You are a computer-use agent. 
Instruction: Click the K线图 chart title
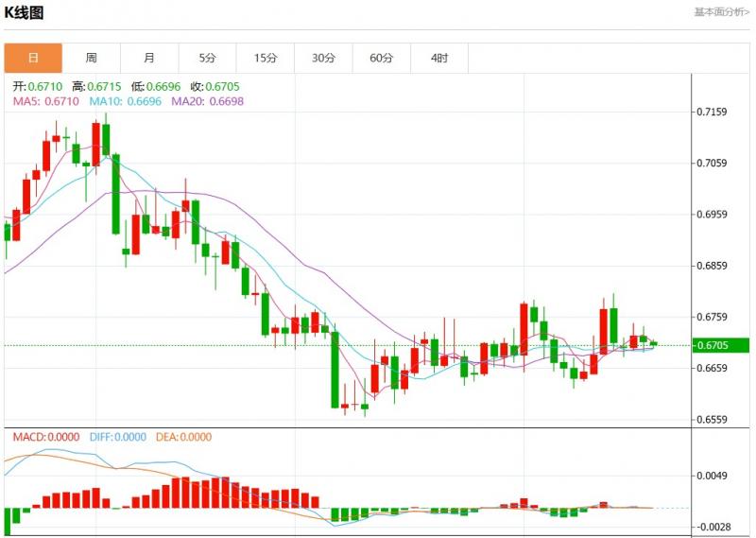click(x=24, y=13)
